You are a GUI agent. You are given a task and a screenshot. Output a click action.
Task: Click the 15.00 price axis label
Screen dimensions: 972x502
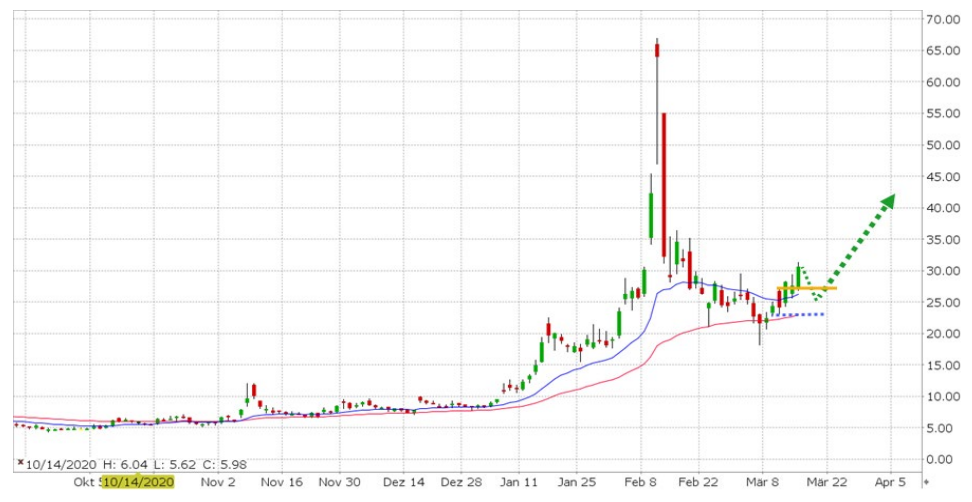click(943, 365)
